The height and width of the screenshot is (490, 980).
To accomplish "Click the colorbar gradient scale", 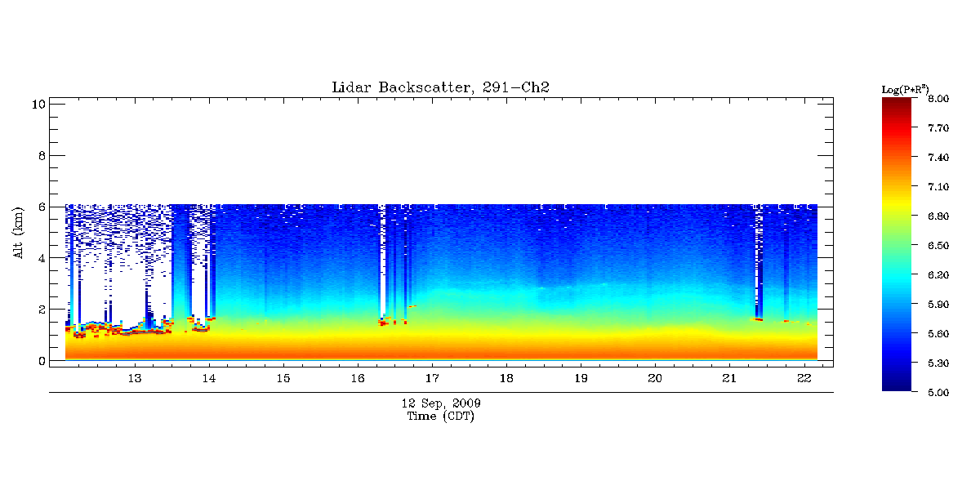I will (x=898, y=245).
